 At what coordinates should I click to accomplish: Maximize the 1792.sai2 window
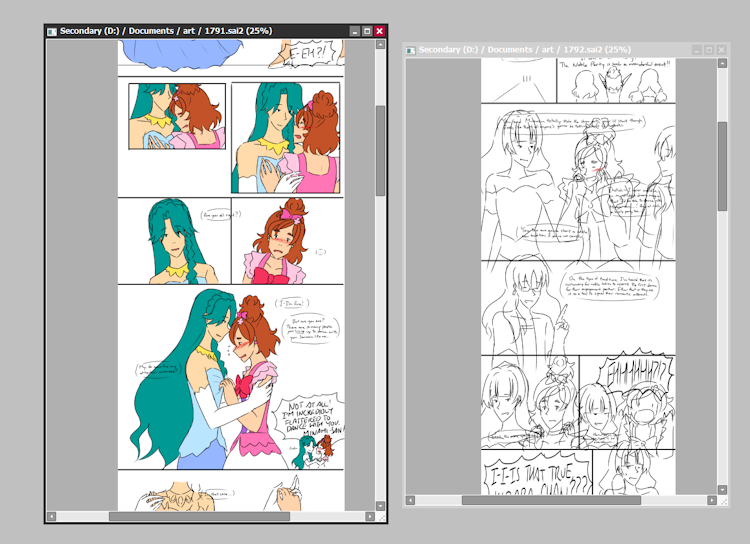[709, 50]
